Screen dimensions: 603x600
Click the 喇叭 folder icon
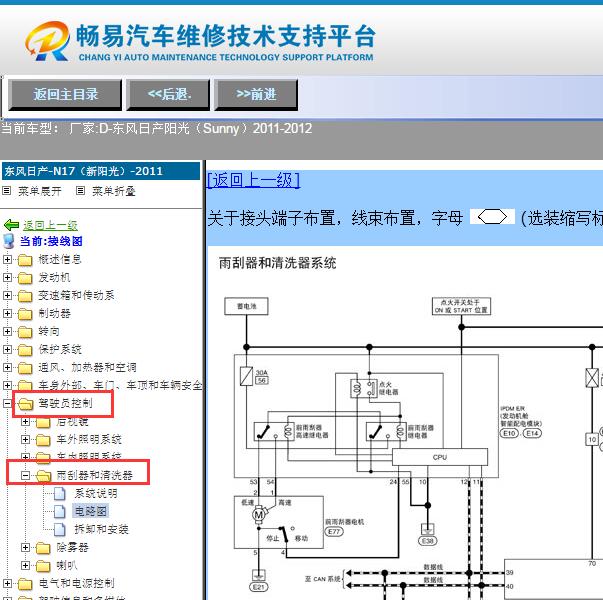coord(43,566)
